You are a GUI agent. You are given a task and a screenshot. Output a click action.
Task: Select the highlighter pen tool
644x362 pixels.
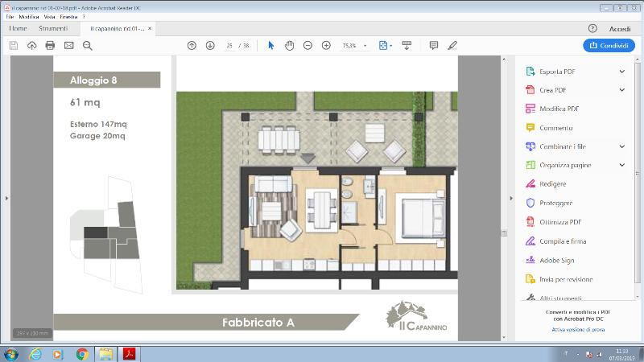(452, 46)
